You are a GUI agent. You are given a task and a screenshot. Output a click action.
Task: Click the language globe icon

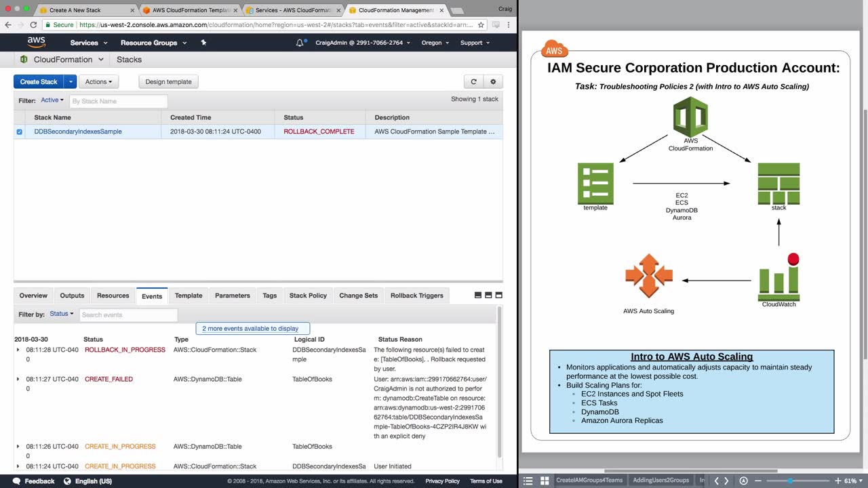(67, 481)
